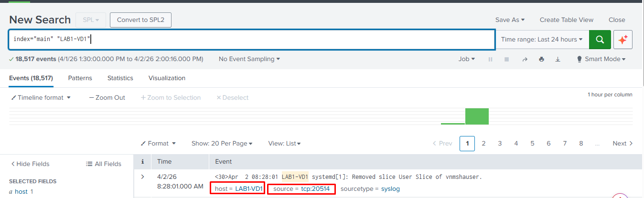Screen dimensions: 644x198
Task: Go to results page 2
Action: 483,143
